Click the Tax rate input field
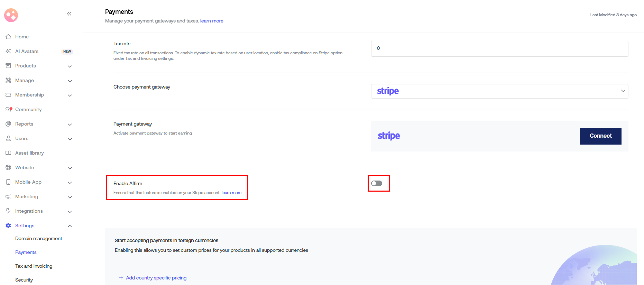Viewport: 644px width, 285px height. point(499,49)
